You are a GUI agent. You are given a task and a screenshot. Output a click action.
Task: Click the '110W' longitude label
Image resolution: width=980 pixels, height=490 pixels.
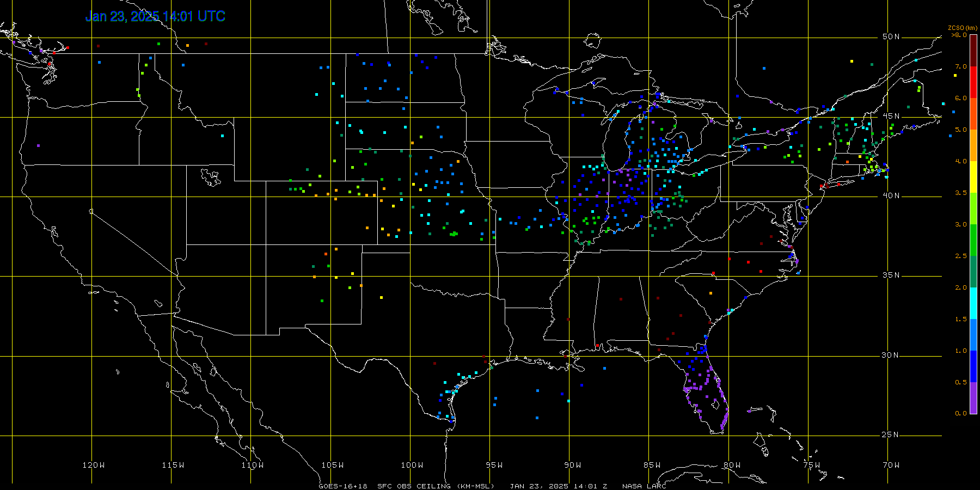pyautogui.click(x=253, y=465)
